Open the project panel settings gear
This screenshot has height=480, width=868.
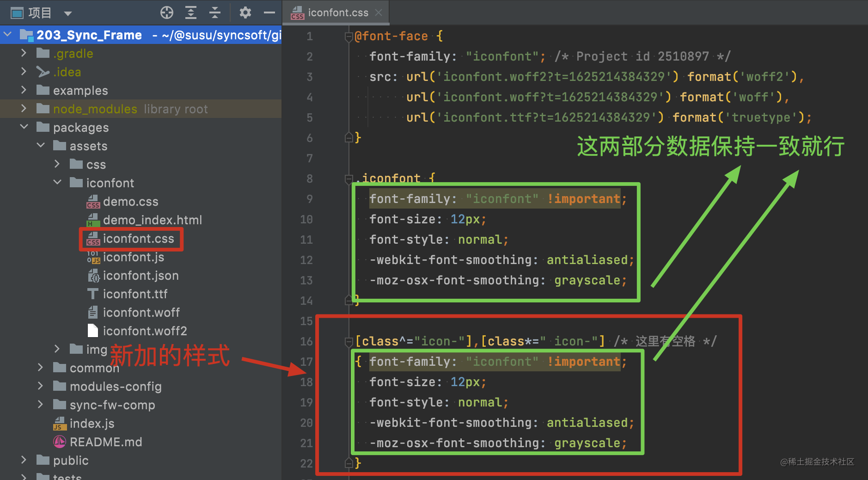coord(245,12)
